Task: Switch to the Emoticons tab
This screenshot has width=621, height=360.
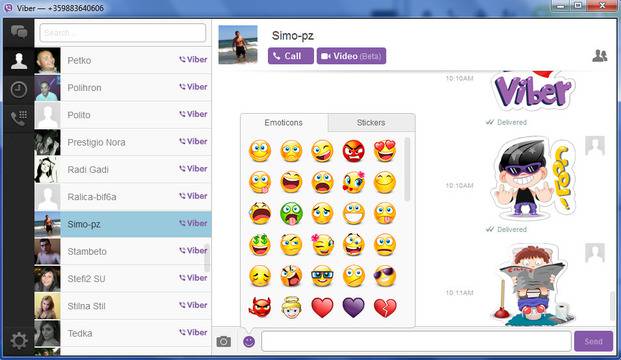Action: 284,123
